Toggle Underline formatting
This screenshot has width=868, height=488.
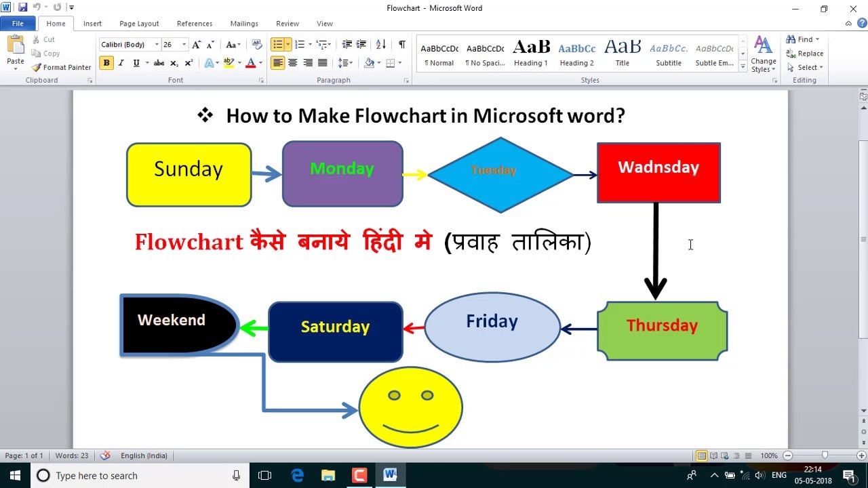click(x=136, y=63)
